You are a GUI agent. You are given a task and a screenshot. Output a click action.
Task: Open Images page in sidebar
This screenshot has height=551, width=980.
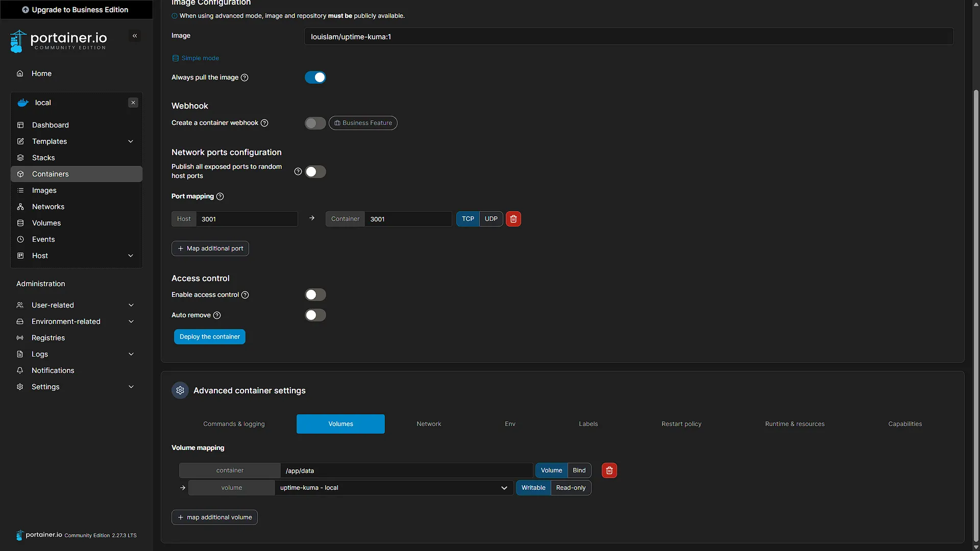(76, 190)
